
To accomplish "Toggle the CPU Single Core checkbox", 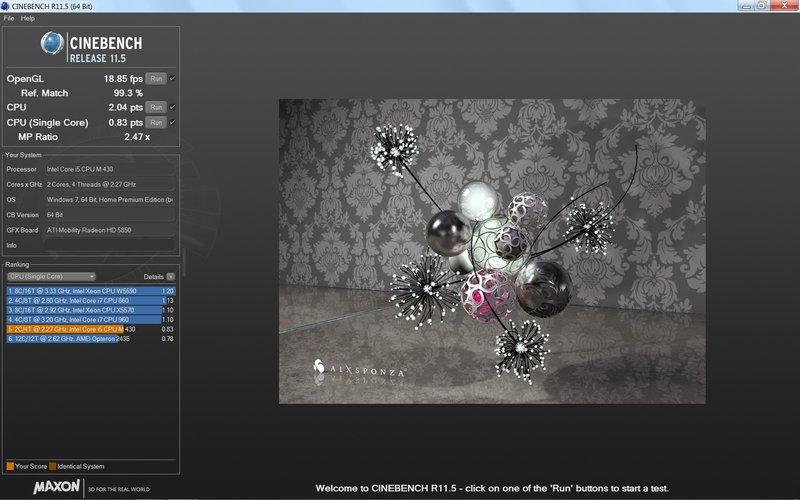I will [x=172, y=122].
